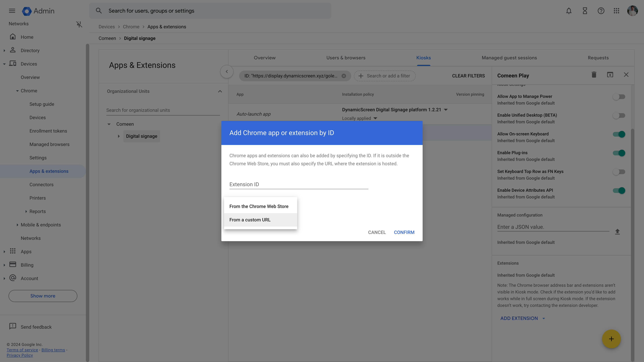Switch to the Requests tab

[598, 58]
